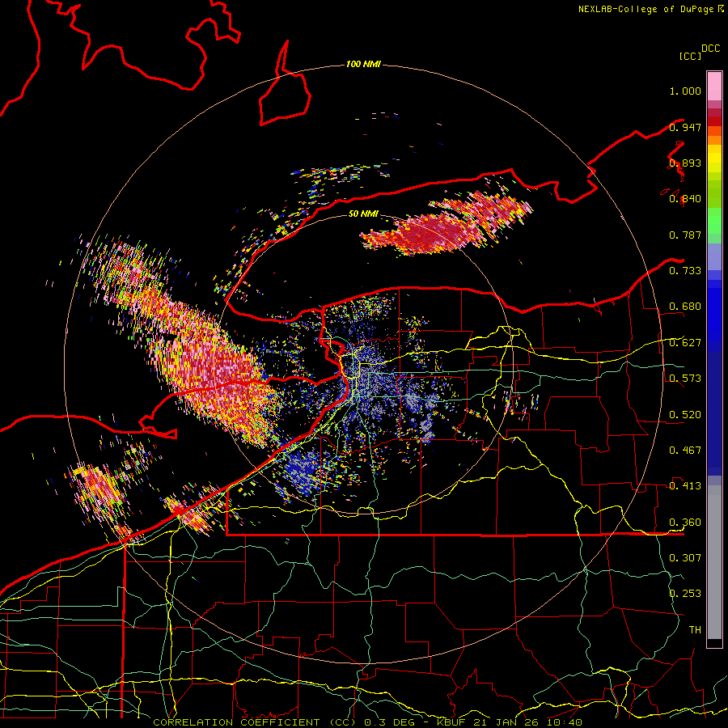
Task: Click the 0.840 legend value
Action: coord(685,199)
